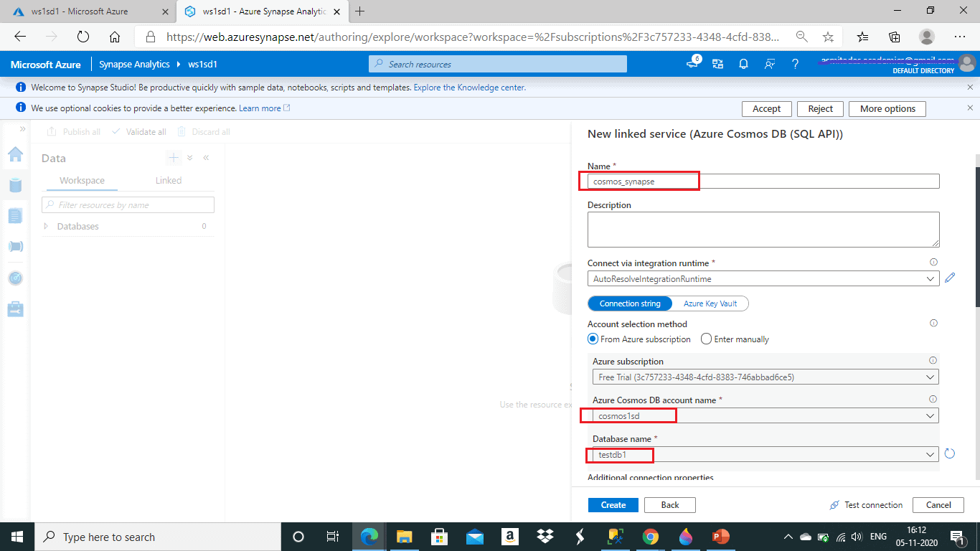Screen dimensions: 980x551
Task: Expand the left navigation sidebar
Action: [x=22, y=128]
